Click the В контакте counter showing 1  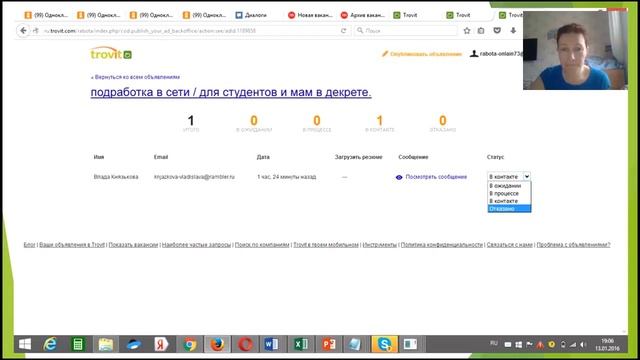(x=380, y=123)
